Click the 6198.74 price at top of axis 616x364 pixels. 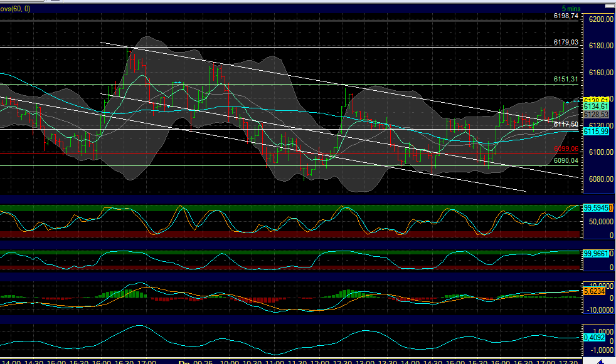[x=566, y=17]
